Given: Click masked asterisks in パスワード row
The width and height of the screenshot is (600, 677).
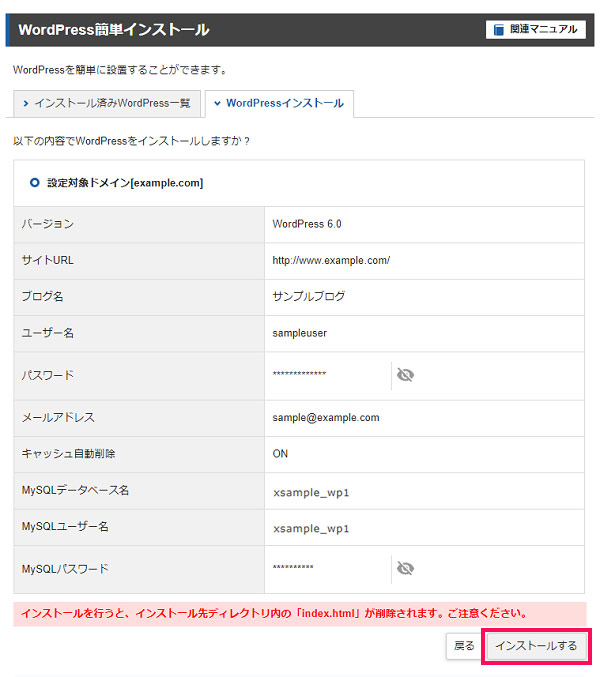Looking at the screenshot, I should (300, 373).
